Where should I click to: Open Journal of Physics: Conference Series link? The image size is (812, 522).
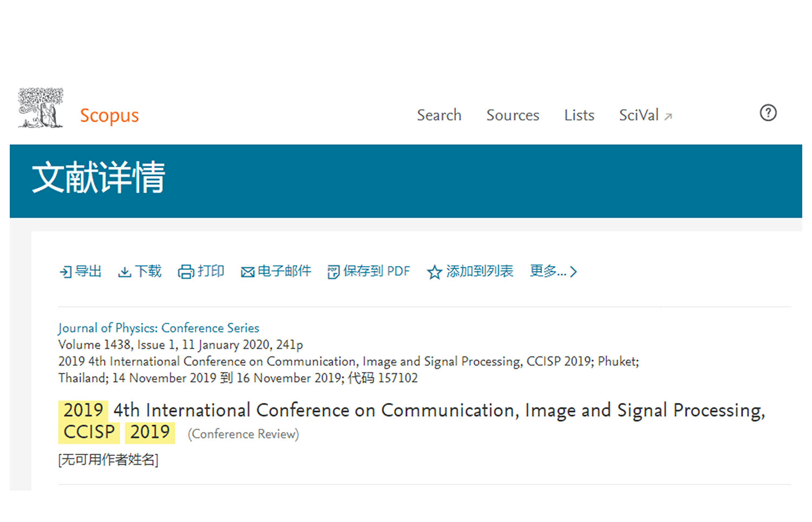click(x=159, y=328)
